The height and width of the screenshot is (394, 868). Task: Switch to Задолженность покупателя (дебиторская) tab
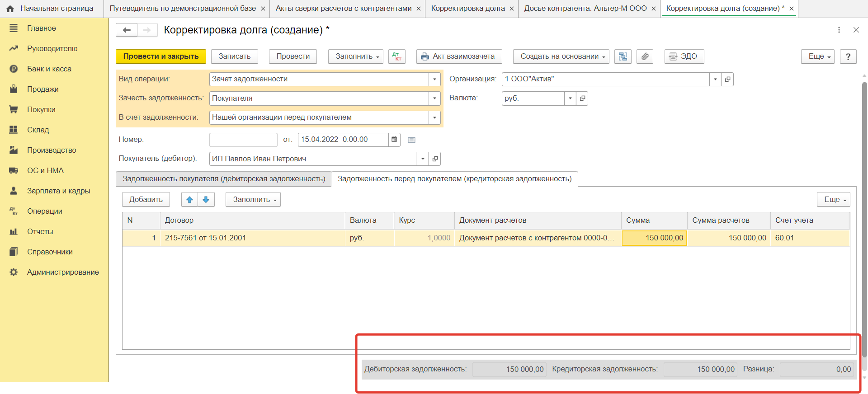[224, 179]
